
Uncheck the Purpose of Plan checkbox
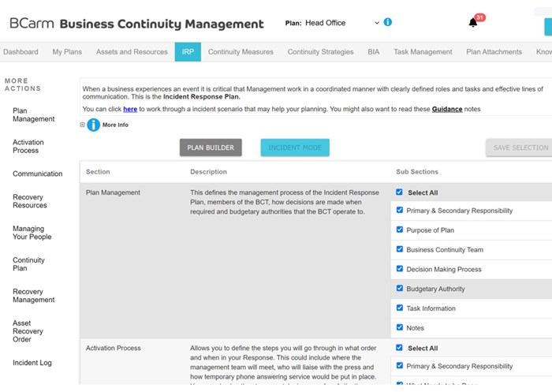(400, 230)
